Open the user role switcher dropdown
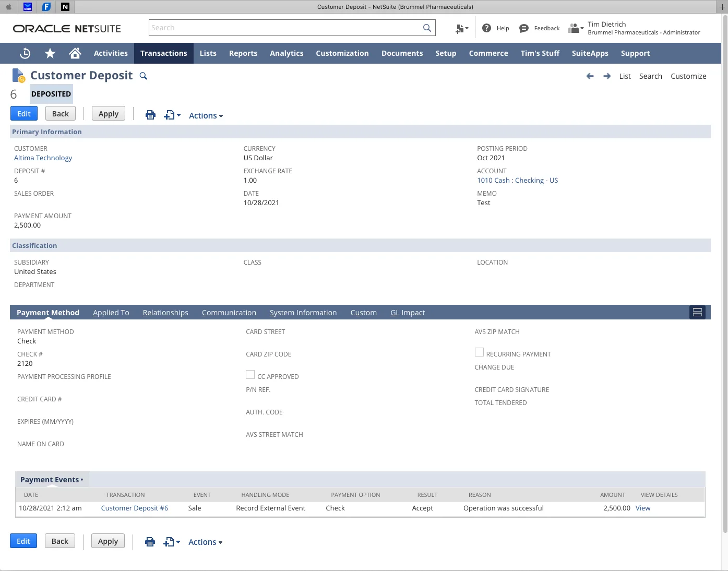 [x=576, y=28]
